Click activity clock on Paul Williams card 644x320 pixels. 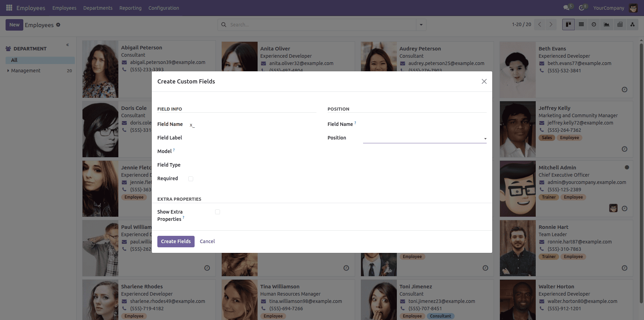tap(207, 268)
